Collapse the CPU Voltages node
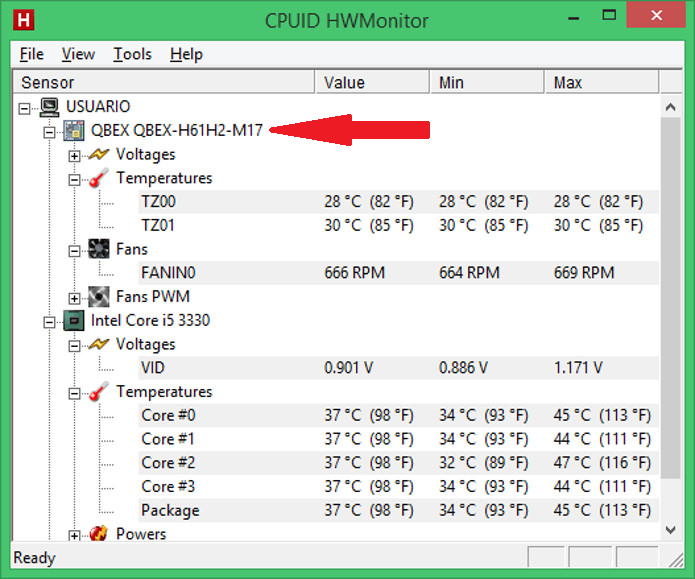This screenshot has height=579, width=695. click(74, 346)
